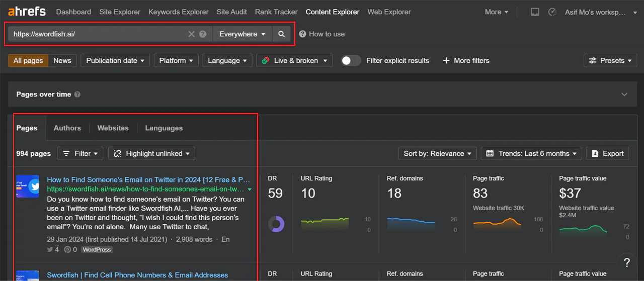This screenshot has height=281, width=644.
Task: Click the search magnifier button
Action: pos(281,34)
